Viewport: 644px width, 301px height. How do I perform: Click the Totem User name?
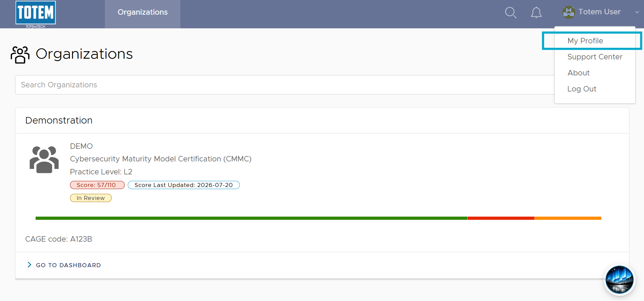pos(599,12)
